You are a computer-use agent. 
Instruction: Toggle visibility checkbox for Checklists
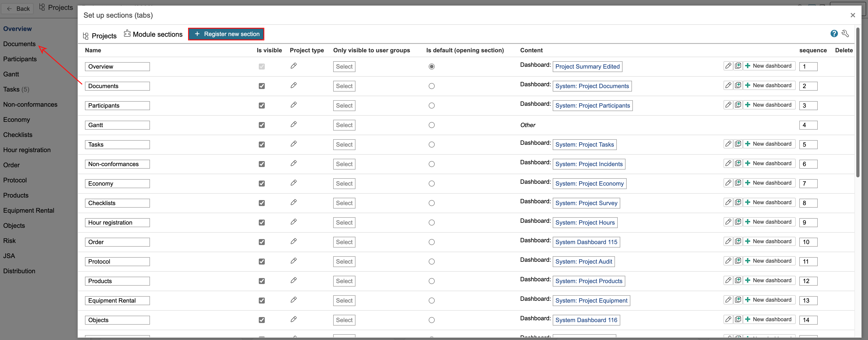click(x=262, y=203)
